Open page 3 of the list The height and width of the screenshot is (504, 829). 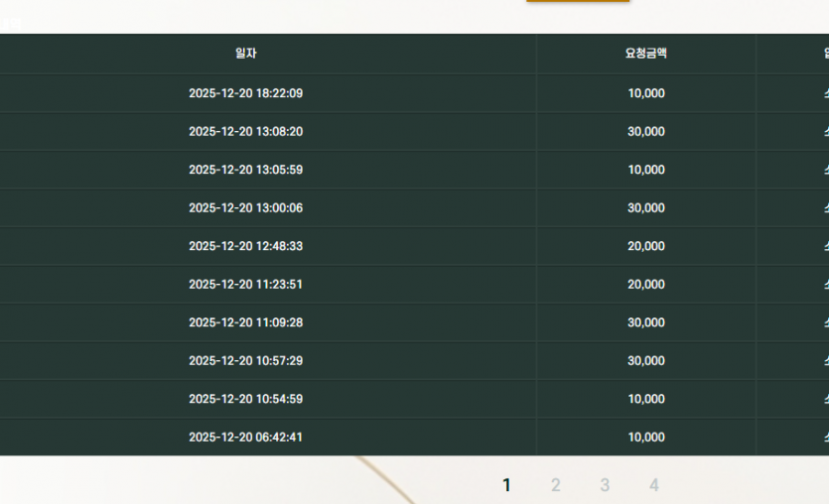[605, 485]
